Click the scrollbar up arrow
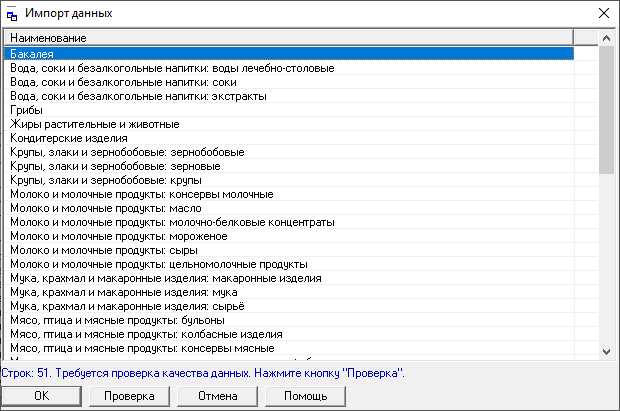The height and width of the screenshot is (411, 620). click(x=605, y=38)
